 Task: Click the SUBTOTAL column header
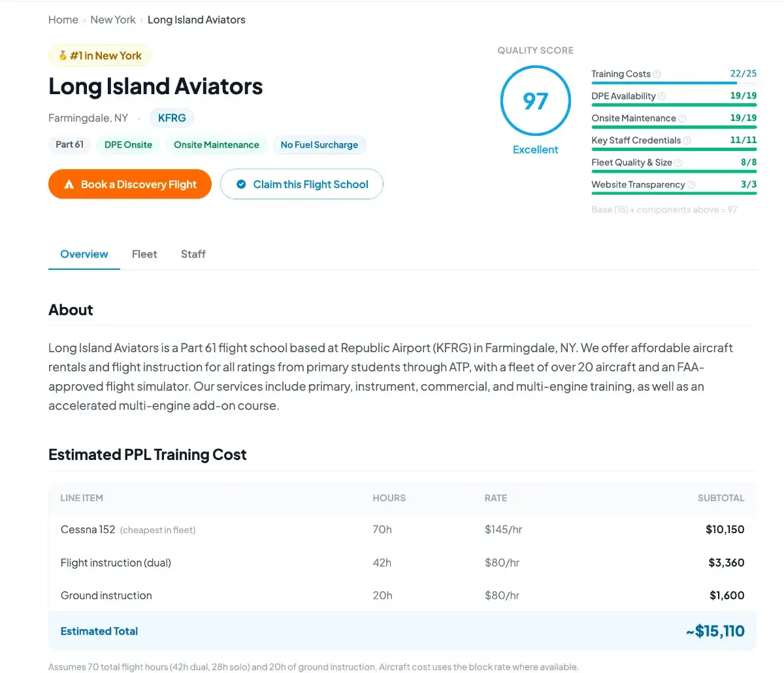pos(721,498)
